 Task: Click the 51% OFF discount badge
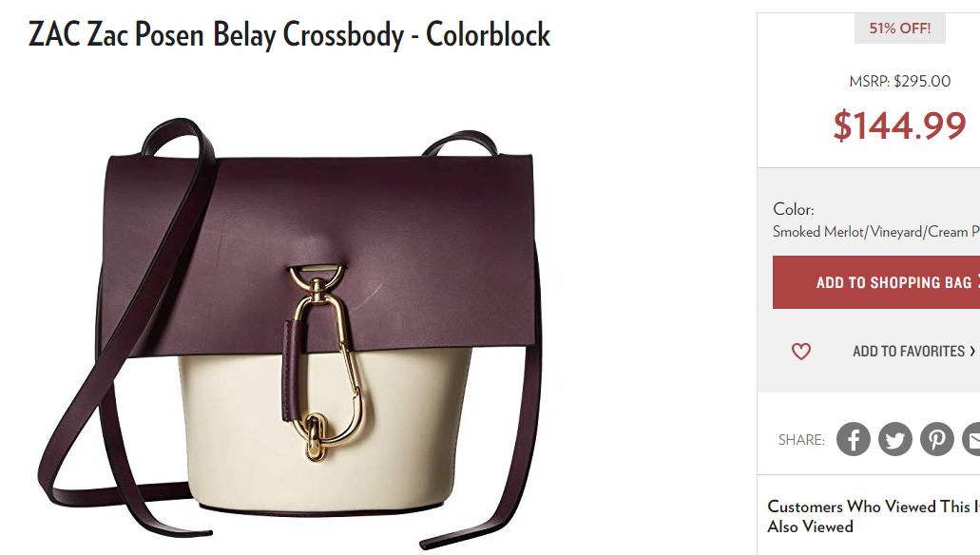(900, 29)
